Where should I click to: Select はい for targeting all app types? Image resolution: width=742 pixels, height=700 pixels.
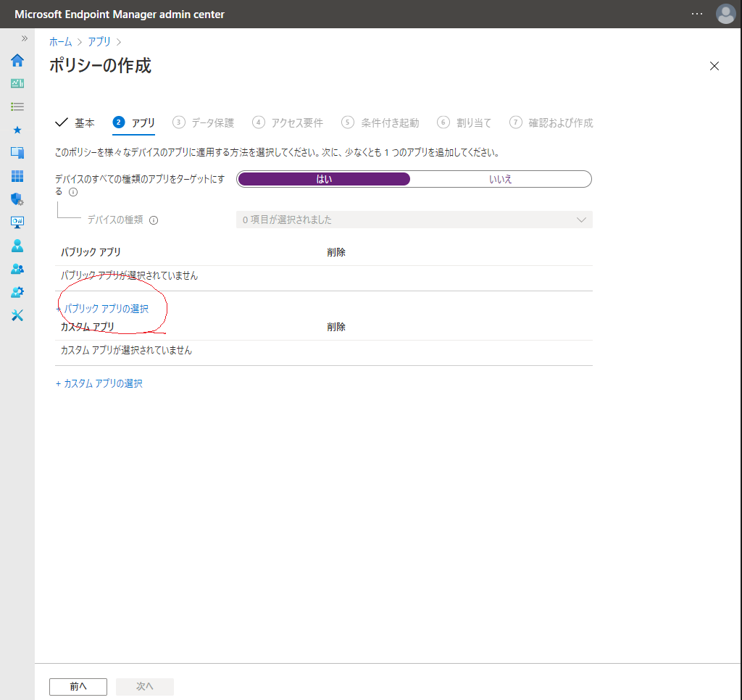point(324,179)
